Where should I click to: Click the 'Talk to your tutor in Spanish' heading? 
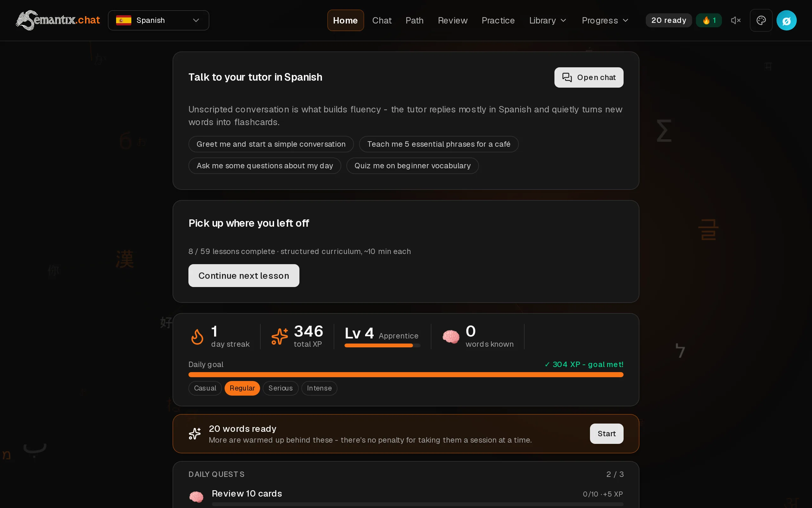[255, 77]
